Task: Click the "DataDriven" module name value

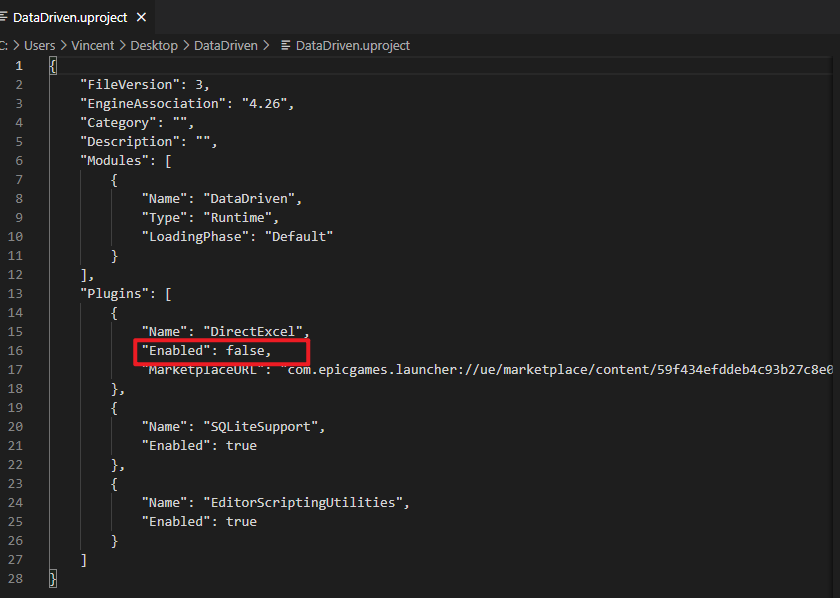Action: click(x=249, y=198)
